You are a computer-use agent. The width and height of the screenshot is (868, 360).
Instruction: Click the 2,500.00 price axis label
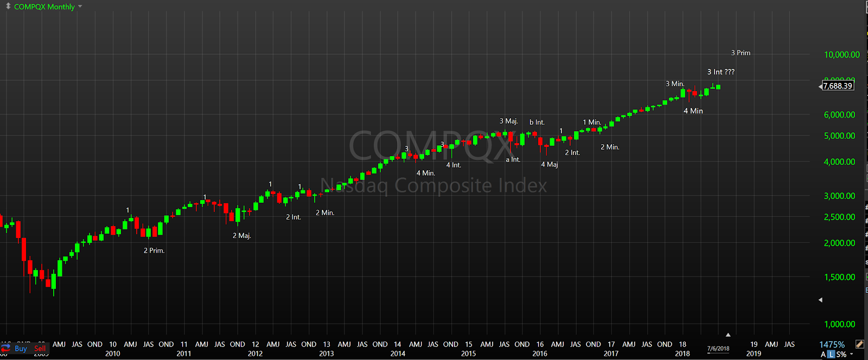[839, 217]
